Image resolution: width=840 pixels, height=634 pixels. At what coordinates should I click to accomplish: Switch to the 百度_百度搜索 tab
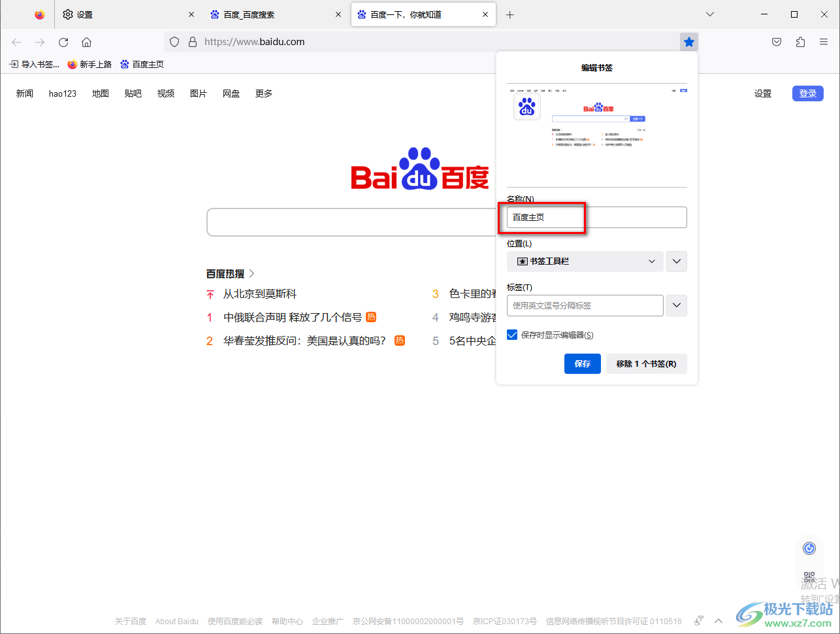pyautogui.click(x=276, y=14)
